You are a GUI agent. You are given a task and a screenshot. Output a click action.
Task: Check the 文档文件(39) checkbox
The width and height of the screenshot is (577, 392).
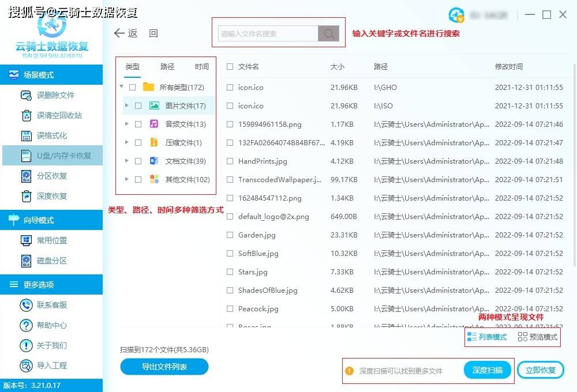point(138,161)
